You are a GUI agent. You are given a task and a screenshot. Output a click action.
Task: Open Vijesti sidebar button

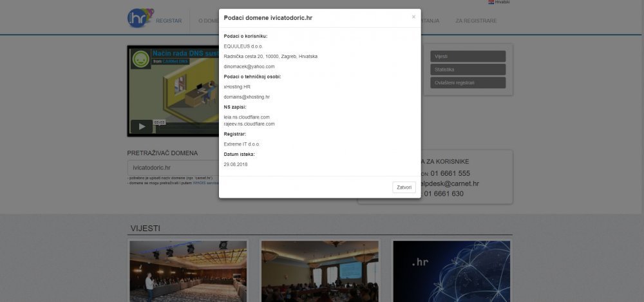tap(468, 56)
